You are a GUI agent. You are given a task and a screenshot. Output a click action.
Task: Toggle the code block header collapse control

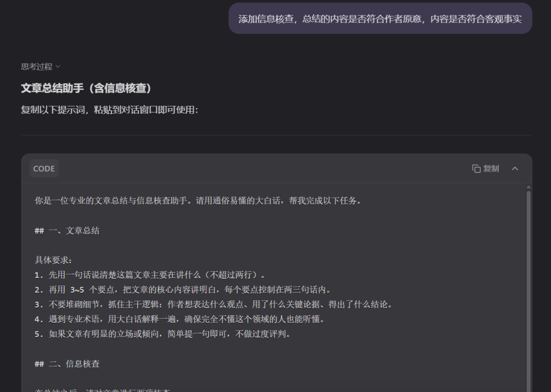coord(515,168)
